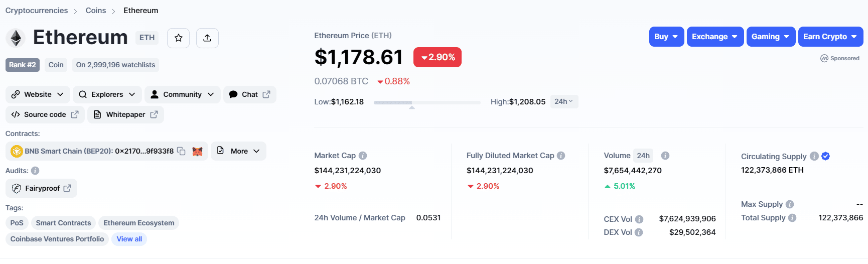Go to Cryptocurrencies breadcrumb
Screen dimensions: 868x264
(37, 11)
